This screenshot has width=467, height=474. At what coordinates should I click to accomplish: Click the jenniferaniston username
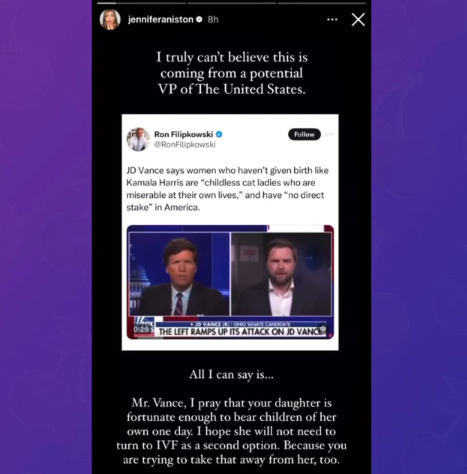(x=160, y=20)
